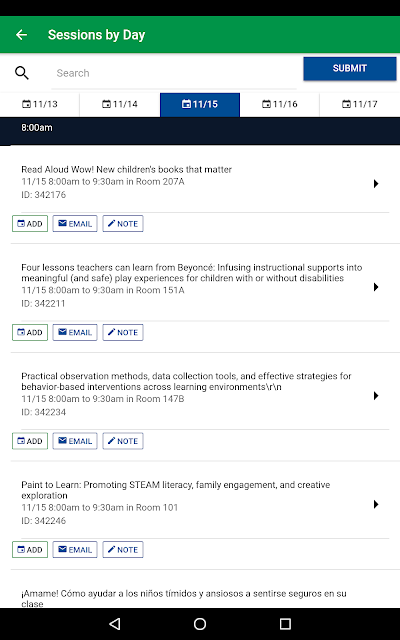This screenshot has width=400, height=640.
Task: Switch to the 11/13 date tab
Action: (40, 104)
